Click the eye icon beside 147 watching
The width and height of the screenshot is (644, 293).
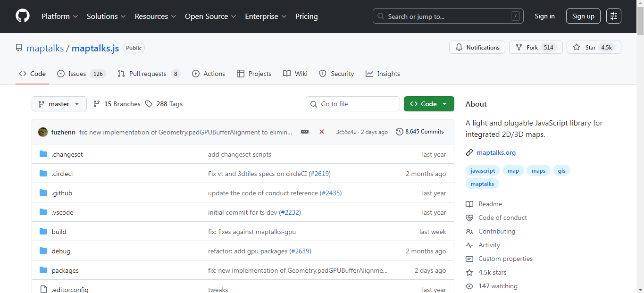tap(469, 286)
